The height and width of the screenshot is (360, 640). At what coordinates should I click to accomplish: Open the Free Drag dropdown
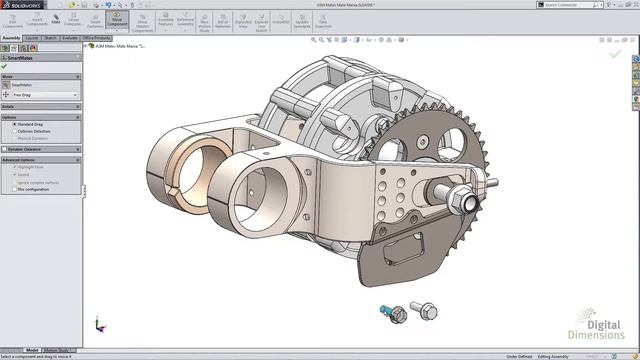click(45, 95)
